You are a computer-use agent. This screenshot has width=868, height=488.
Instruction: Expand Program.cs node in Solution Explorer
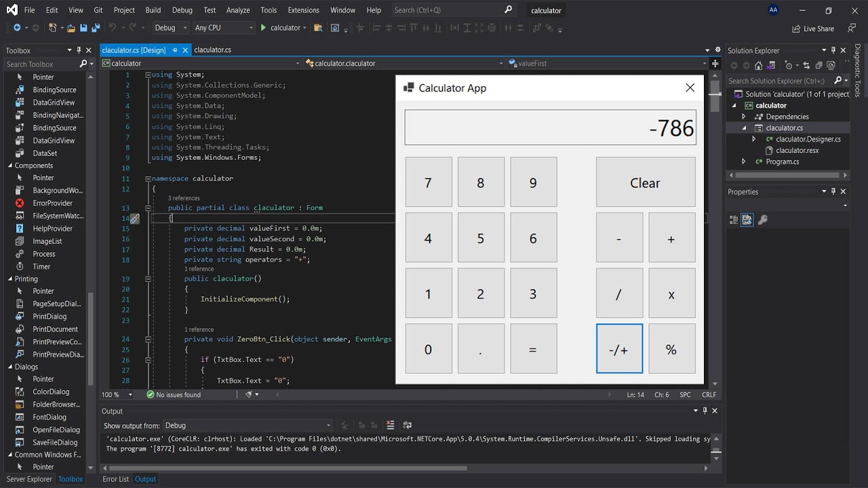(x=744, y=161)
